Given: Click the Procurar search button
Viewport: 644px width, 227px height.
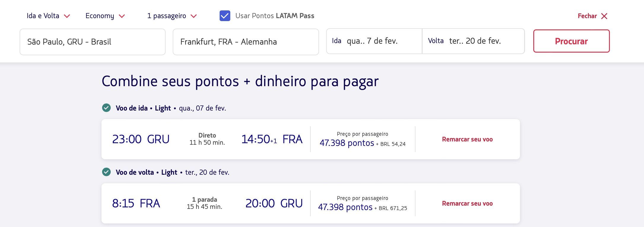Looking at the screenshot, I should (x=571, y=41).
